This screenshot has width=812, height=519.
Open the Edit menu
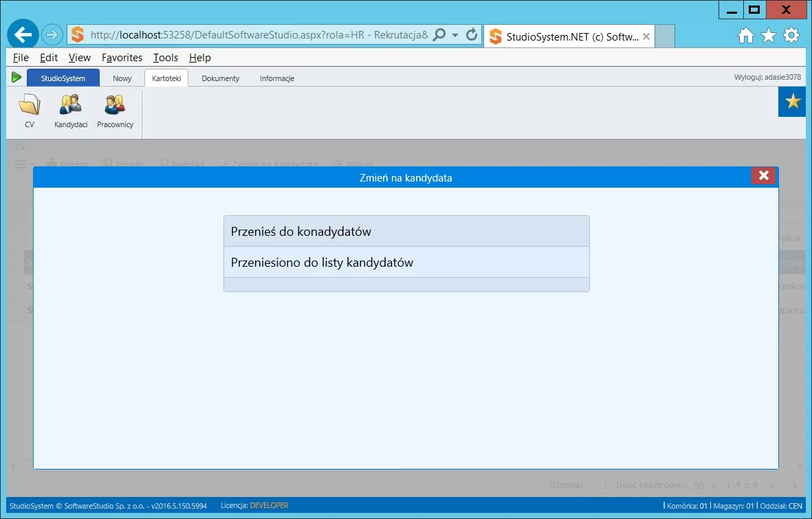[49, 58]
